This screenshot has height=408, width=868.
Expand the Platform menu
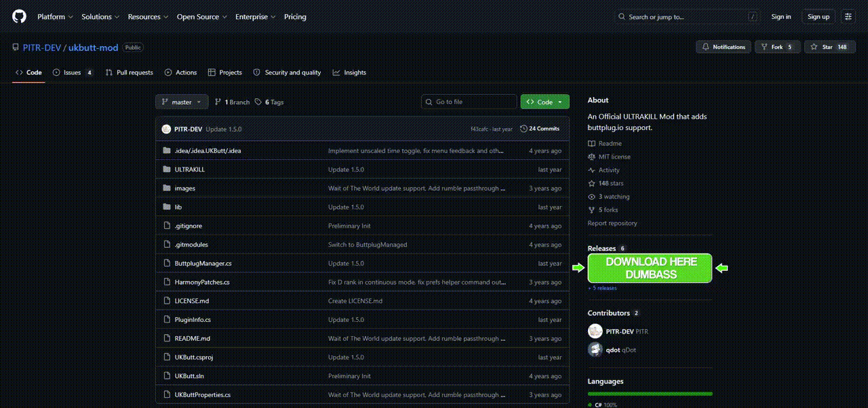coord(55,16)
